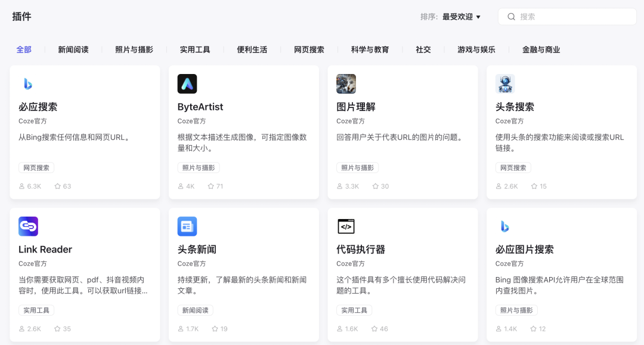Click the ByteArtist plugin icon
Image resolution: width=644 pixels, height=345 pixels.
(187, 84)
